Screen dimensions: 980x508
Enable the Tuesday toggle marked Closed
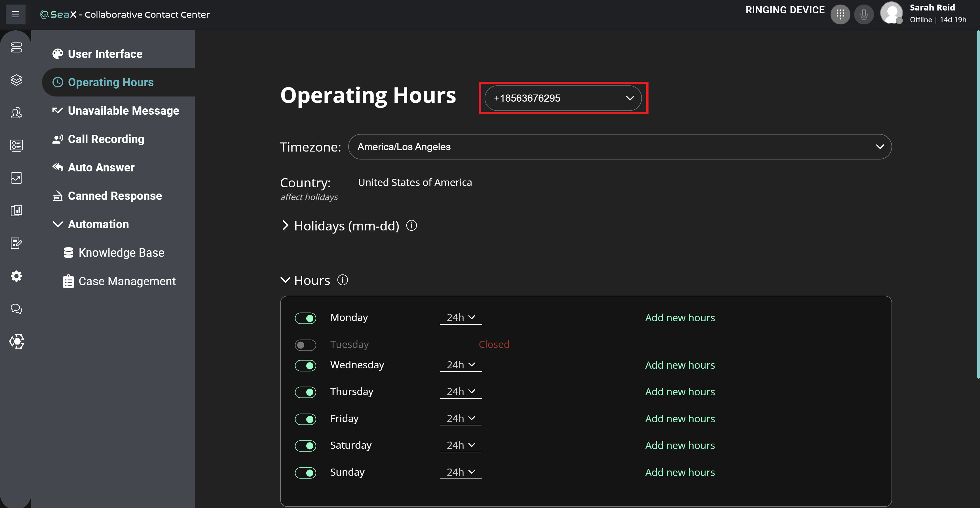pos(305,345)
